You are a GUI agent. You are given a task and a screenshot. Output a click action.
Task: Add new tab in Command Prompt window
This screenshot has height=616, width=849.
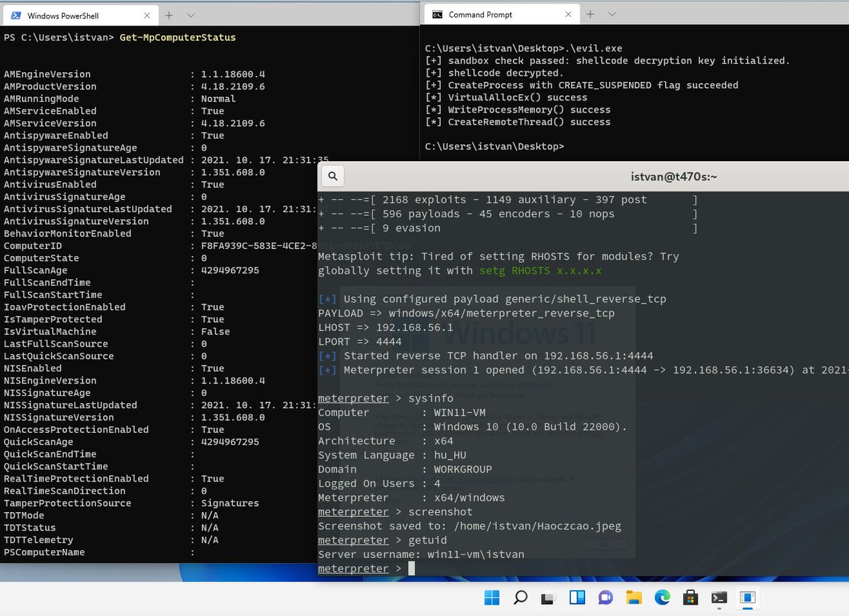click(x=591, y=14)
